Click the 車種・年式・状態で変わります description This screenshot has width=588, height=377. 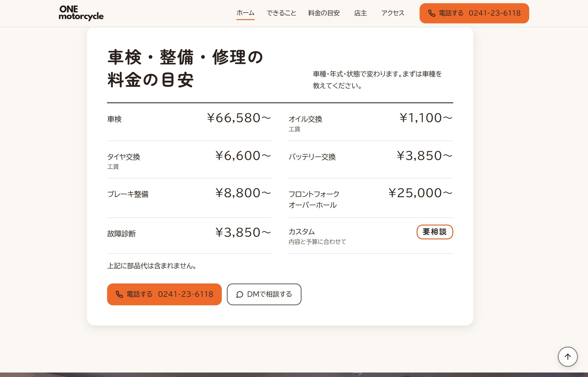click(x=377, y=80)
